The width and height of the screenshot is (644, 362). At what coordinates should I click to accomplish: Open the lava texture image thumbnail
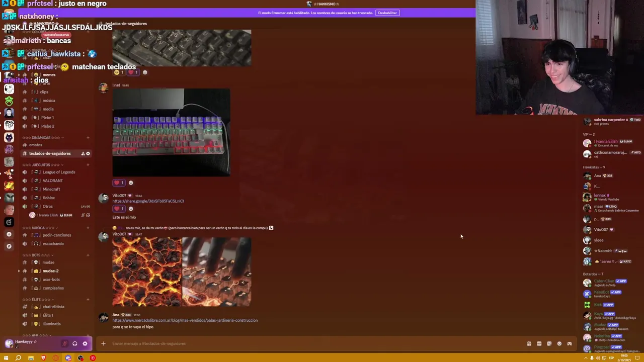(146, 272)
